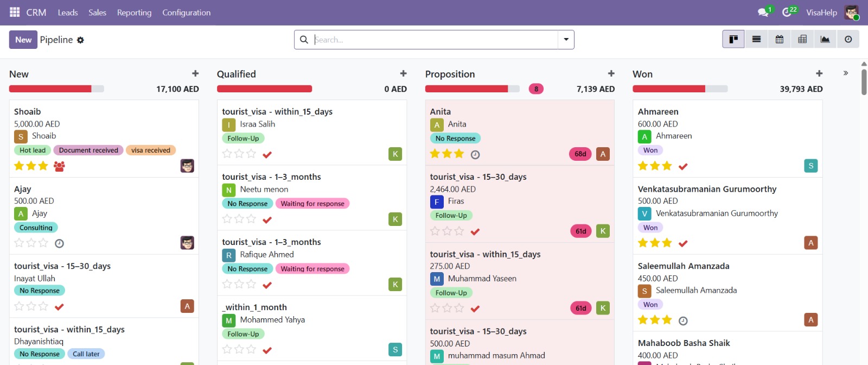
Task: Set third priority star on Inayat Ullah card
Action: pyautogui.click(x=43, y=306)
